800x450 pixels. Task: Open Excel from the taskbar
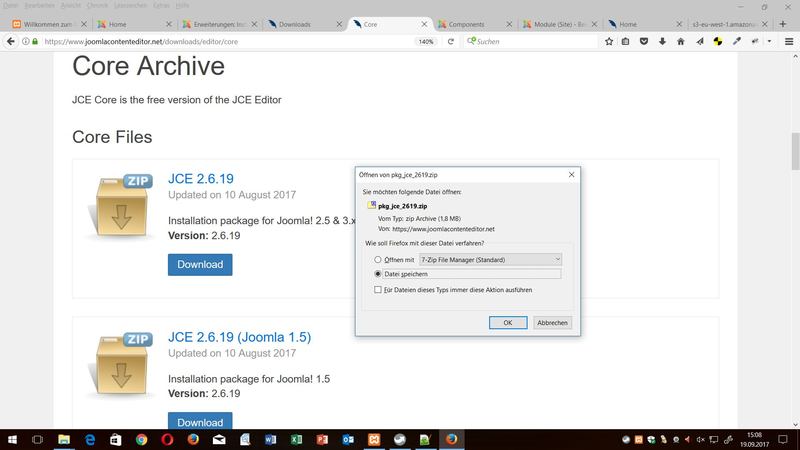pos(296,439)
